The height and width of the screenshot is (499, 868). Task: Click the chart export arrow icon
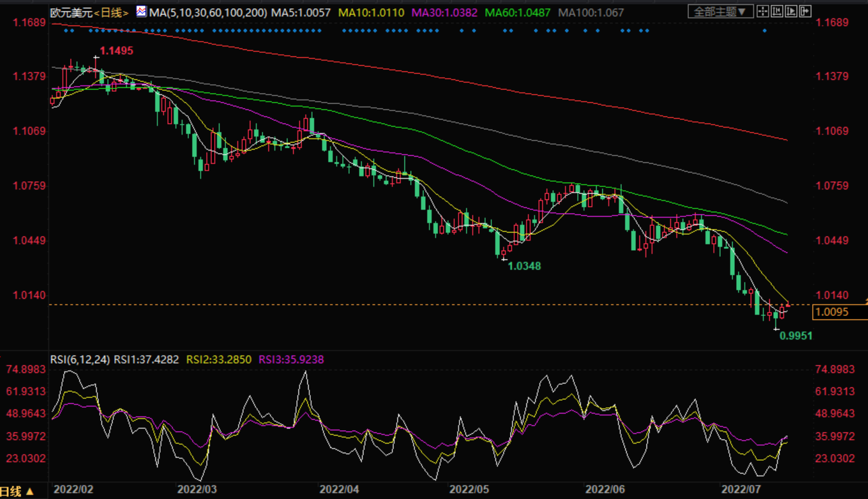click(x=805, y=11)
